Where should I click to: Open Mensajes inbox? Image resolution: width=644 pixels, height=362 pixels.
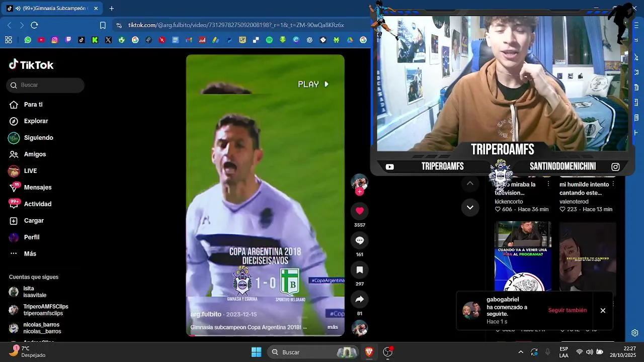[x=38, y=188]
